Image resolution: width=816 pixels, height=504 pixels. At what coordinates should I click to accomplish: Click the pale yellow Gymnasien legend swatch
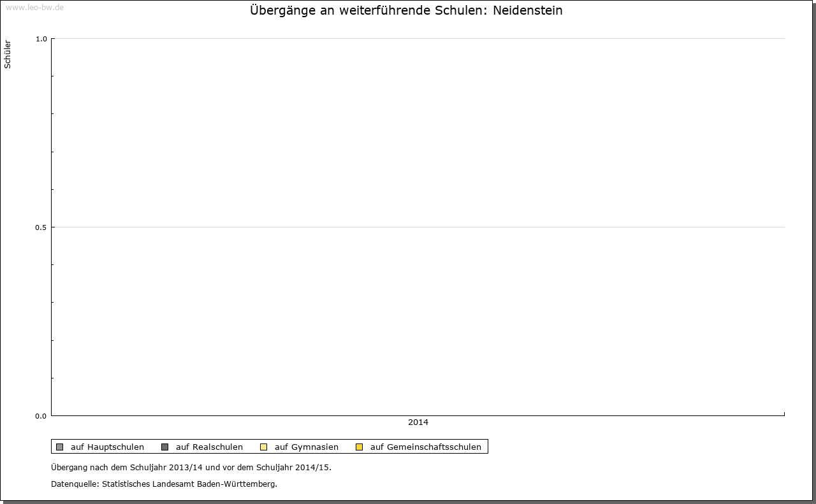coord(263,447)
